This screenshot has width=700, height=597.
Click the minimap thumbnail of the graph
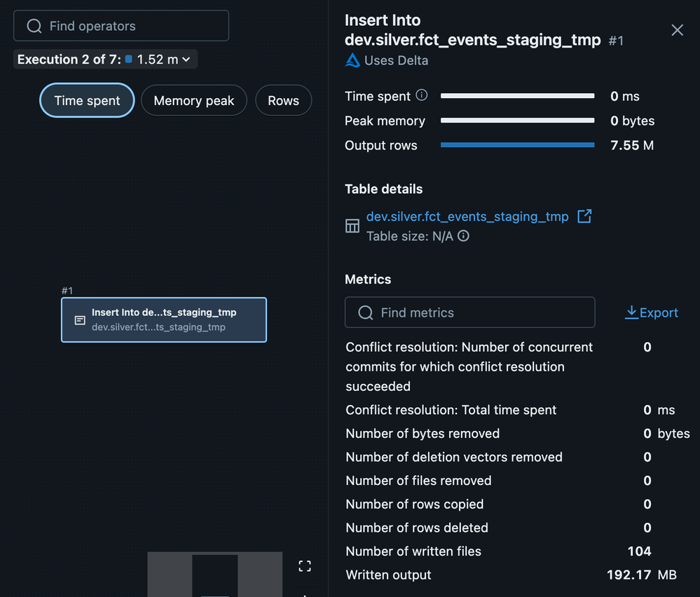(214, 575)
